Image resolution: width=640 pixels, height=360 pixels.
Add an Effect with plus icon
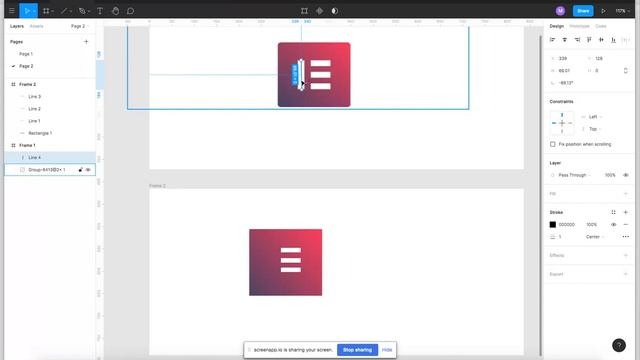[x=626, y=256]
